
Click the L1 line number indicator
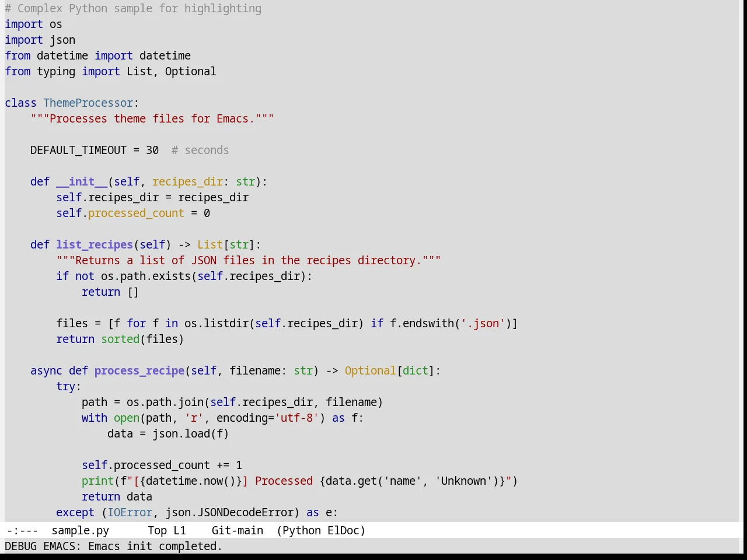coord(180,530)
